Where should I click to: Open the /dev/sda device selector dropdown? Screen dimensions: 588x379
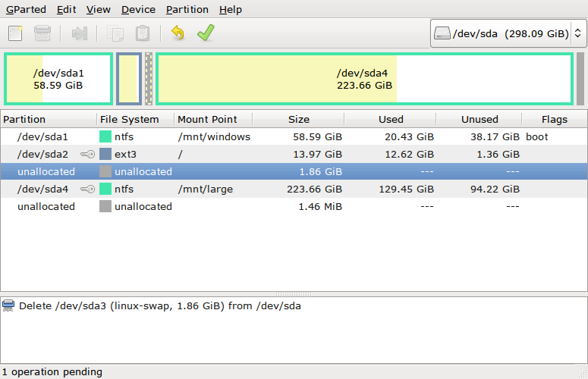[x=508, y=33]
